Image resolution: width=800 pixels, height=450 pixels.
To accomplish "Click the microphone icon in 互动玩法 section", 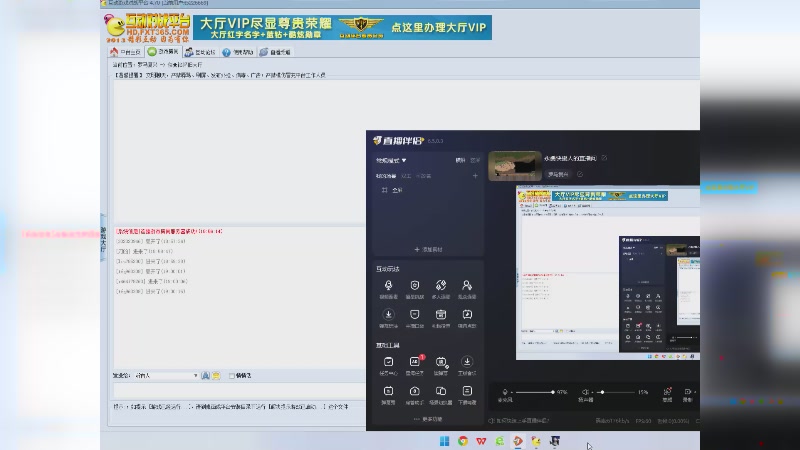I will (388, 285).
